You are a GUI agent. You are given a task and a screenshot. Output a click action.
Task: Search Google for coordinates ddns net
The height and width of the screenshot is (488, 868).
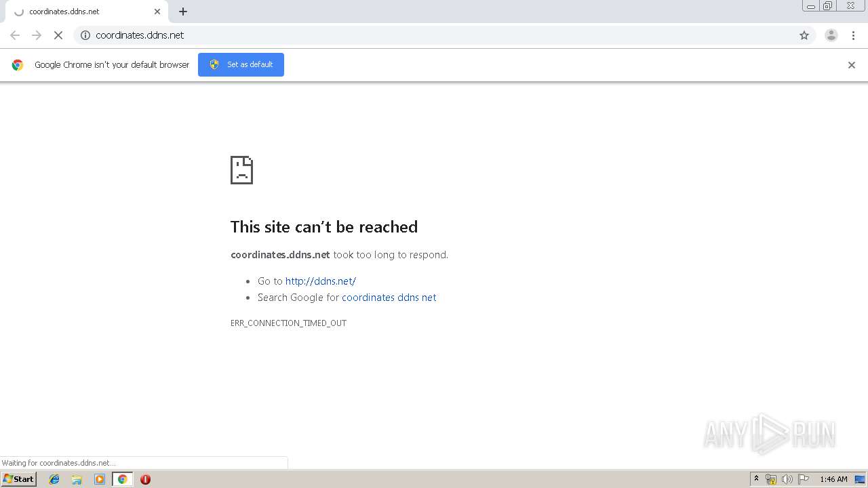389,297
